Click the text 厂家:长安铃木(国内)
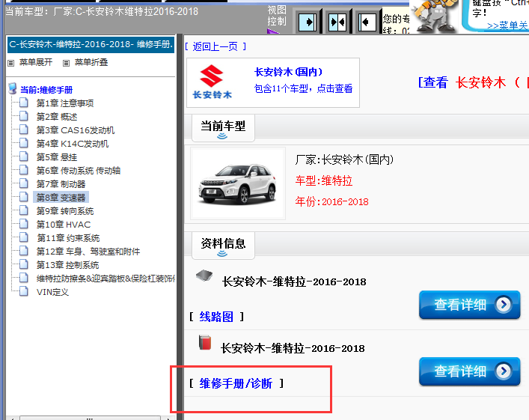529x420 pixels. (x=344, y=159)
